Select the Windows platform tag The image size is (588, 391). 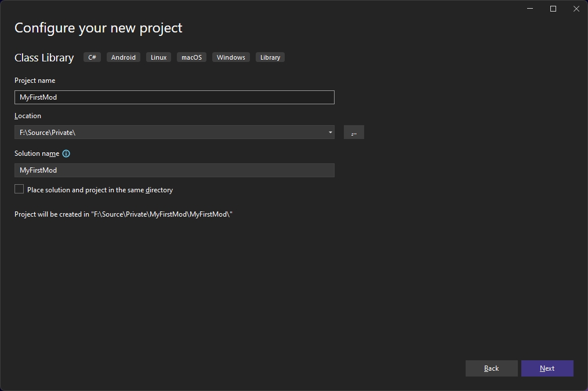tap(231, 57)
